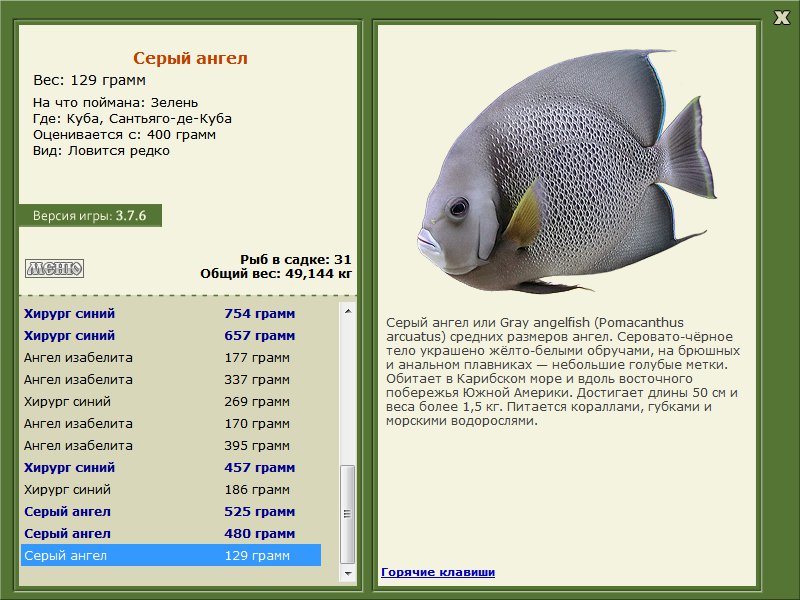Open the Горячие клавиши link
Image resolution: width=800 pixels, height=600 pixels.
438,572
